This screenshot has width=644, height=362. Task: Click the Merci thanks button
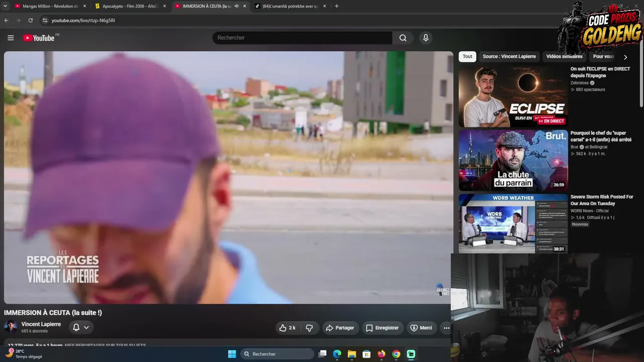click(422, 328)
